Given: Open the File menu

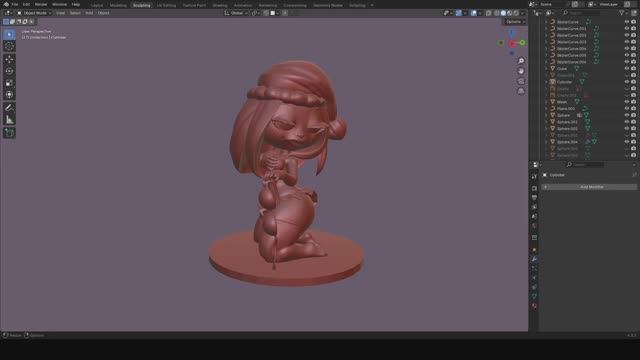Looking at the screenshot, I should [15, 4].
